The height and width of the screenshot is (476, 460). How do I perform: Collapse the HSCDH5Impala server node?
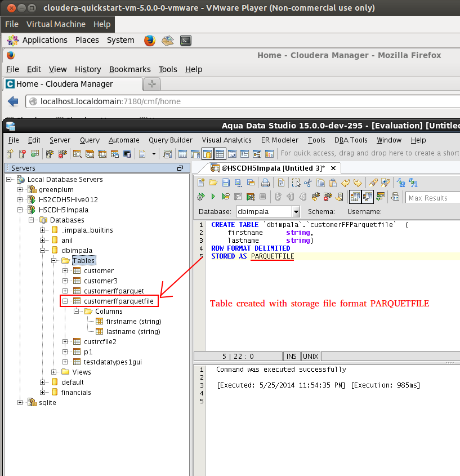pyautogui.click(x=20, y=210)
